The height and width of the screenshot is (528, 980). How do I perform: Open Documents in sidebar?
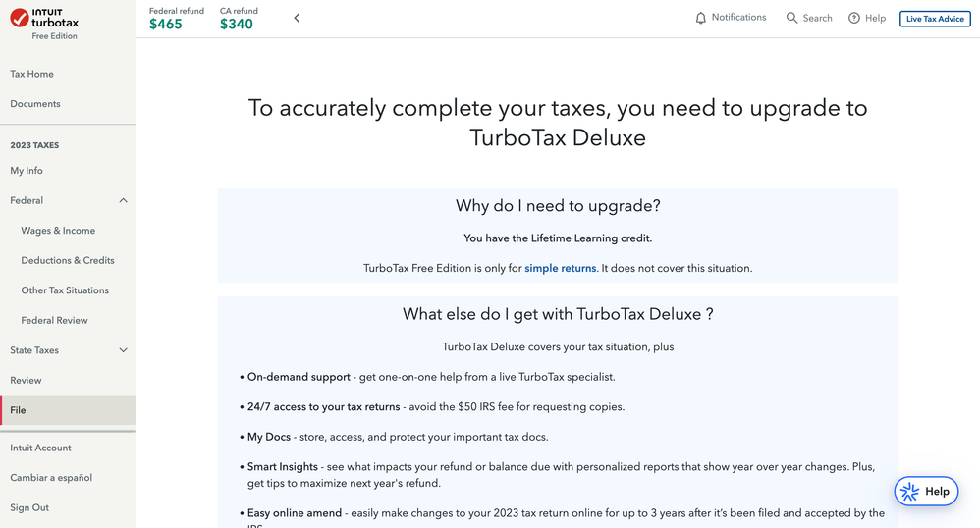(35, 104)
